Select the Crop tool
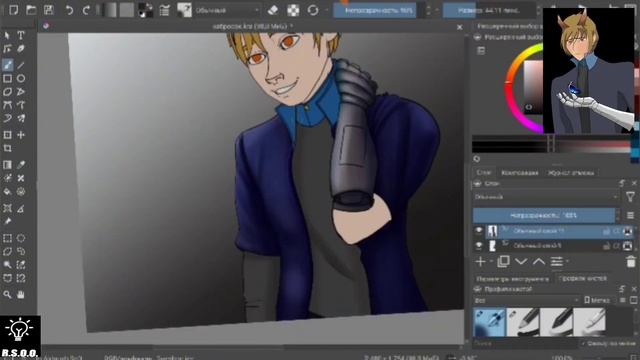640x360 pixels. tap(7, 148)
